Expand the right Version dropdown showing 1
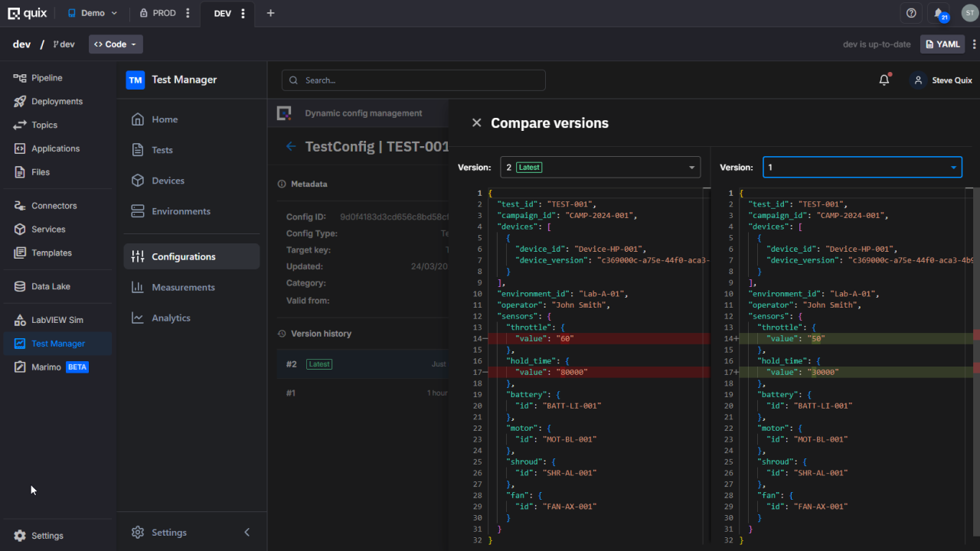Viewport: 980px width, 551px height. pos(861,167)
